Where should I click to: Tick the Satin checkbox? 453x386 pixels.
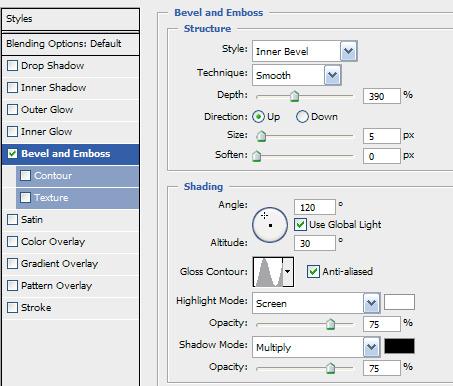tap(12, 220)
